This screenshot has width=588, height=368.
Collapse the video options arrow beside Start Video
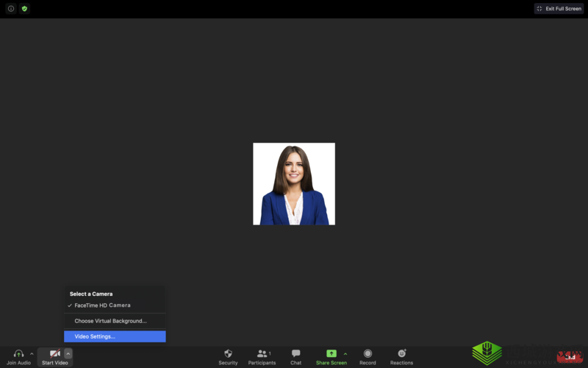pos(68,354)
